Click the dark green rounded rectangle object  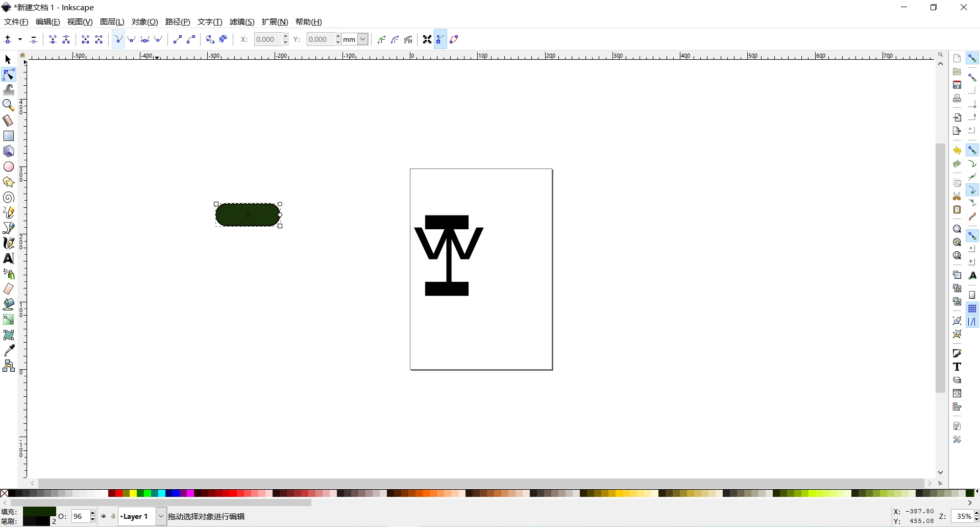tap(248, 215)
